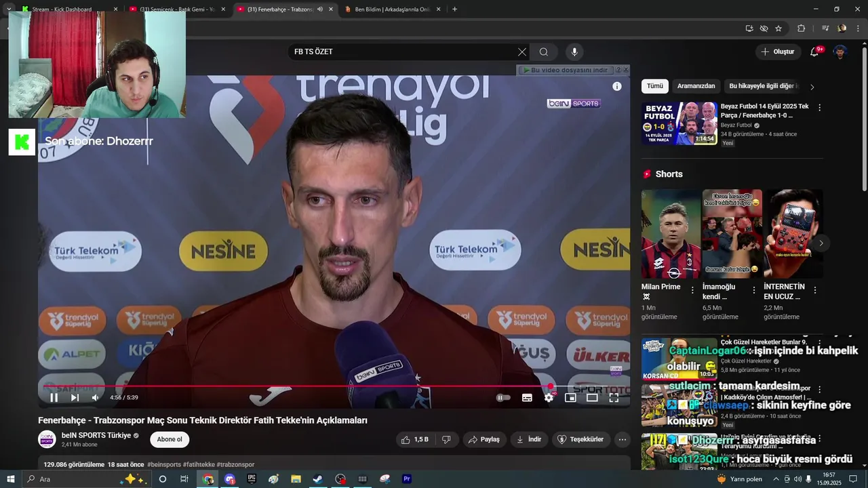868x488 pixels.
Task: Click the İndir download button
Action: [x=529, y=439]
